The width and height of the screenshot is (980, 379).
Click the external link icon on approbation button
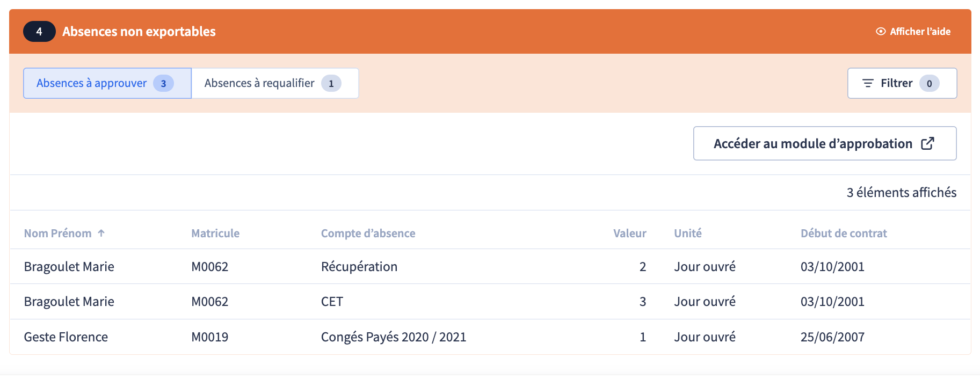click(x=927, y=143)
